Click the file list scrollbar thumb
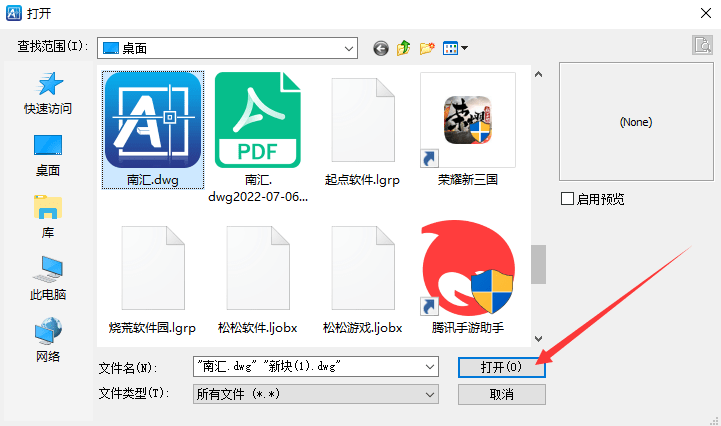The height and width of the screenshot is (426, 721). pyautogui.click(x=538, y=264)
